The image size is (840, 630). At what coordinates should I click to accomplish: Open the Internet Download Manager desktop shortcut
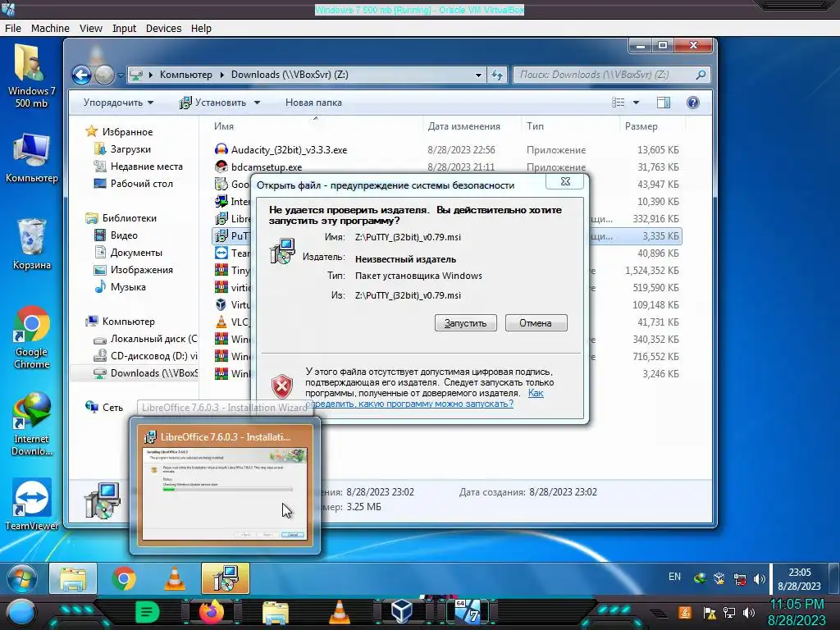[x=31, y=424]
